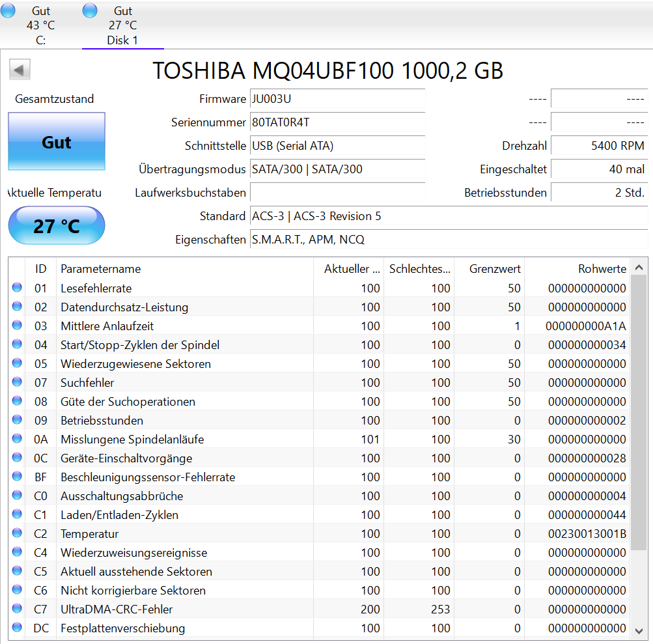The width and height of the screenshot is (653, 644).
Task: Click the Firmware field JU003U
Action: 337,99
